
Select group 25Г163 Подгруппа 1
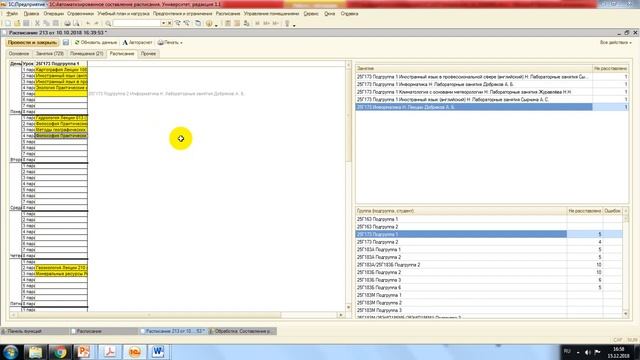click(x=489, y=219)
